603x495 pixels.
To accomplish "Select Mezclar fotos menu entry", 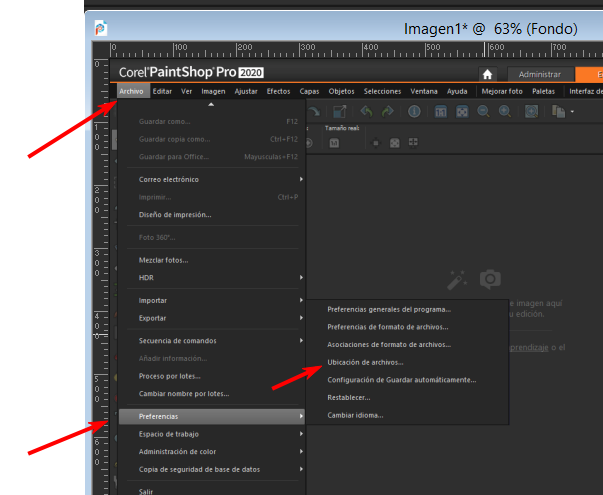I will coord(212,260).
